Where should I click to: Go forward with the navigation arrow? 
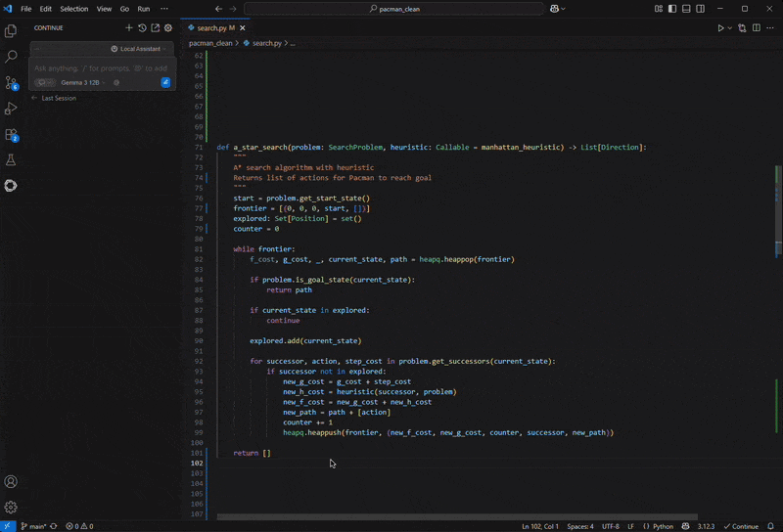(x=233, y=9)
